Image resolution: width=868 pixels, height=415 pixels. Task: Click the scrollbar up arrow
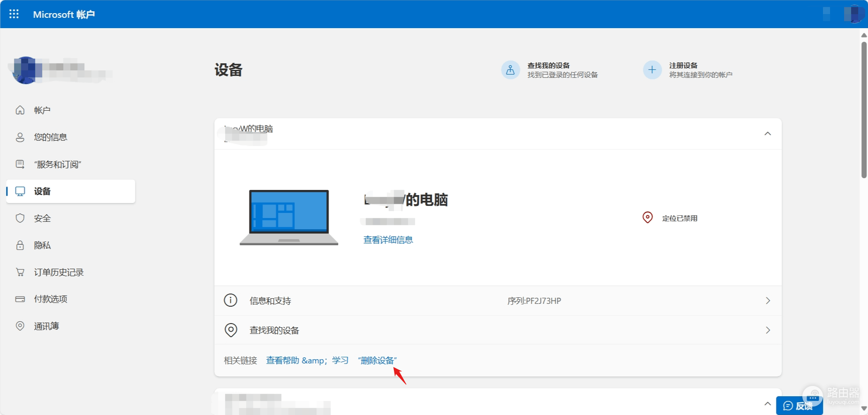click(864, 35)
